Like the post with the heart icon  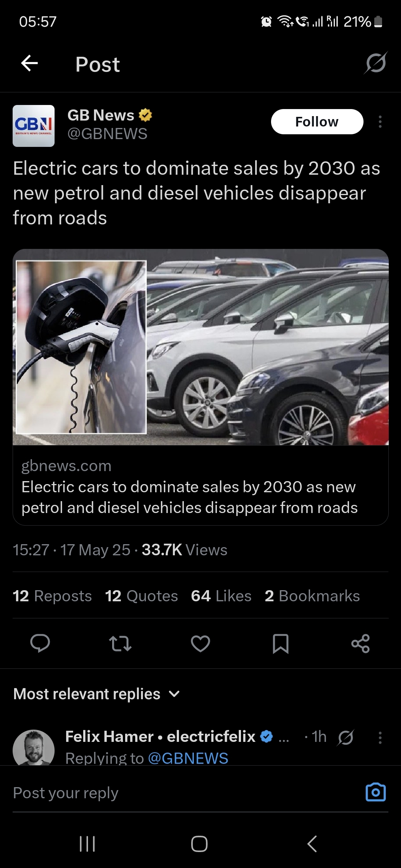pyautogui.click(x=200, y=644)
